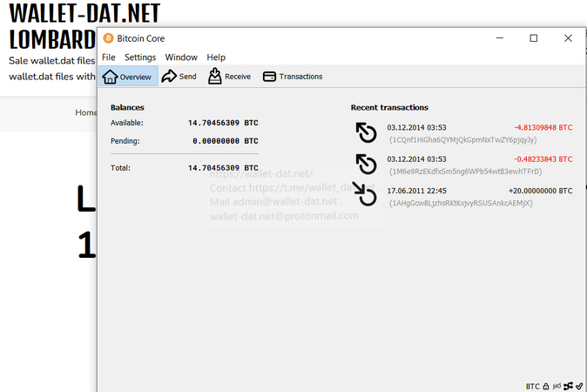Open the Overview tab
This screenshot has height=392, width=587.
[128, 77]
